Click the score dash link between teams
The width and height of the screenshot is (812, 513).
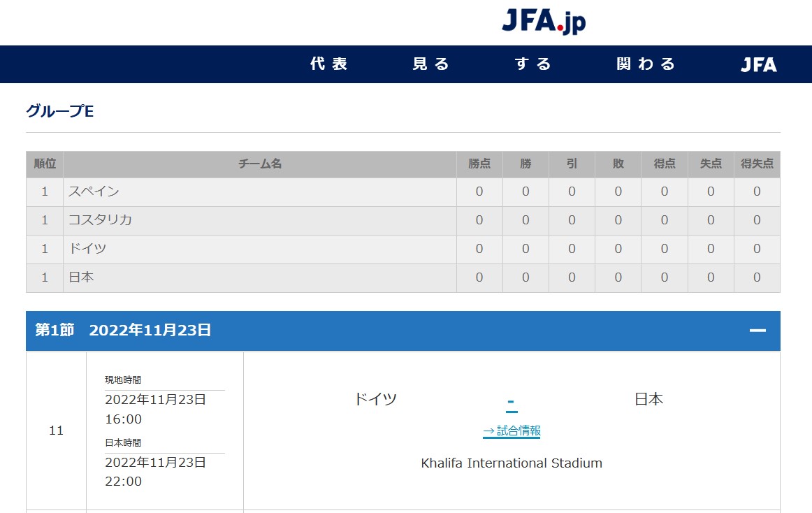click(511, 402)
